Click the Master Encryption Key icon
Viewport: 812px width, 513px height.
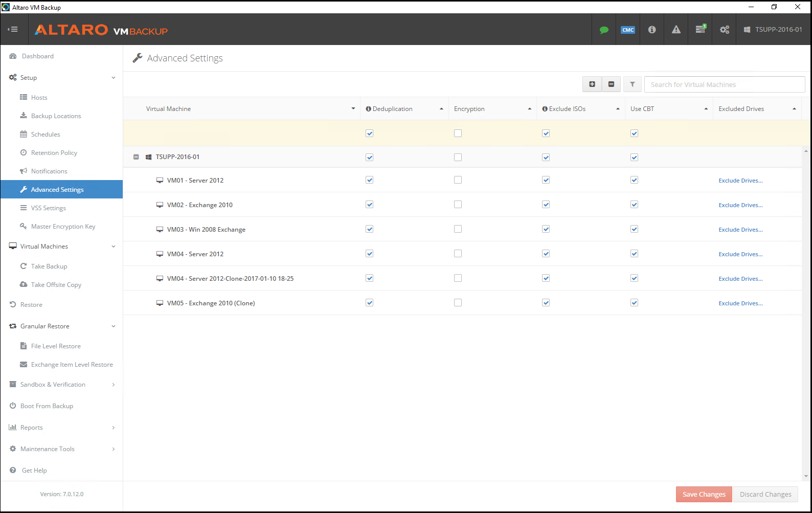tap(24, 226)
